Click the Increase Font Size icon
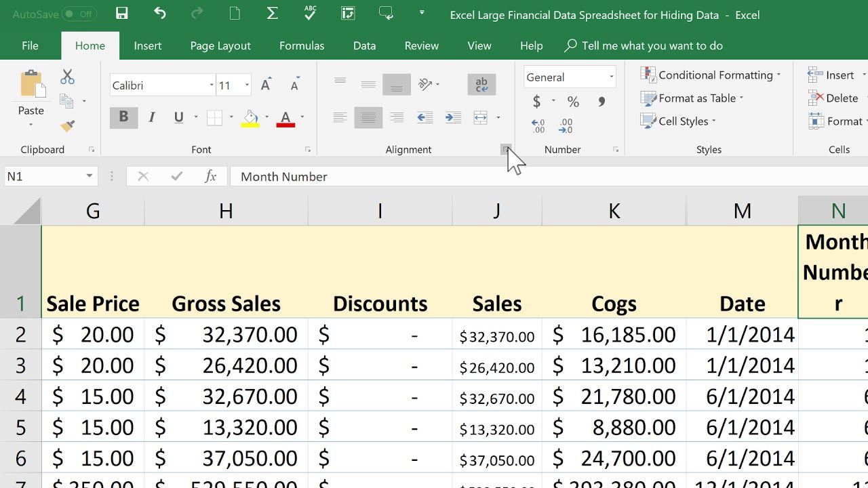This screenshot has height=488, width=868. [266, 85]
